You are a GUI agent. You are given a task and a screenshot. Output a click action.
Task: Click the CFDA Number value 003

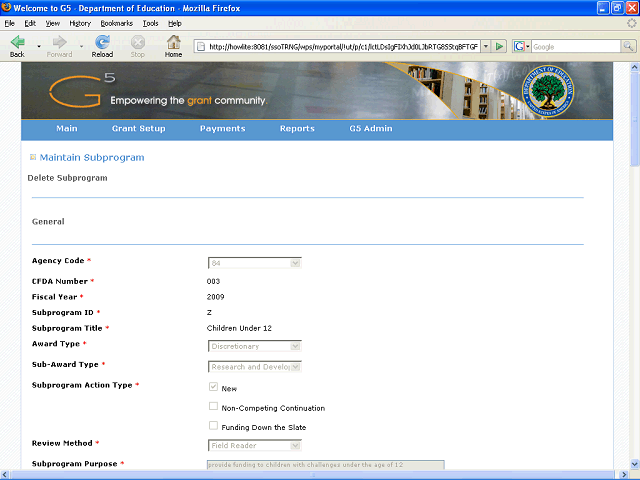pyautogui.click(x=213, y=281)
